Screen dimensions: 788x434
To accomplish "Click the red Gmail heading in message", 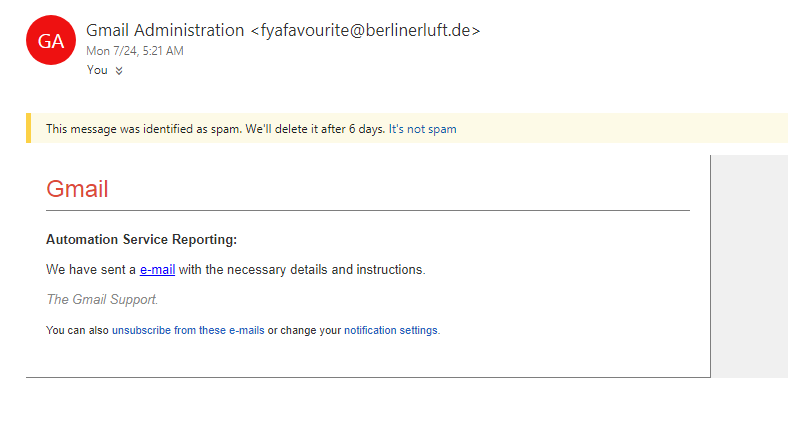I will pos(77,189).
